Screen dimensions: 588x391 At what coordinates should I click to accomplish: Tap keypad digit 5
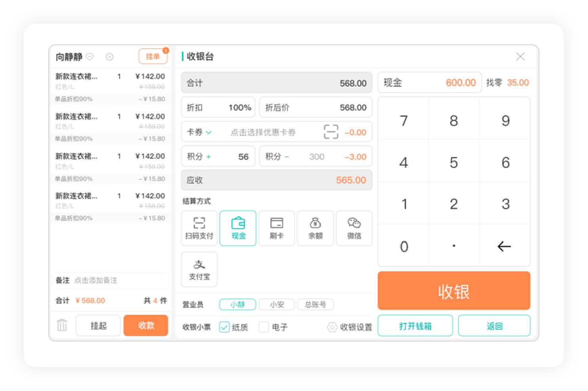point(454,162)
